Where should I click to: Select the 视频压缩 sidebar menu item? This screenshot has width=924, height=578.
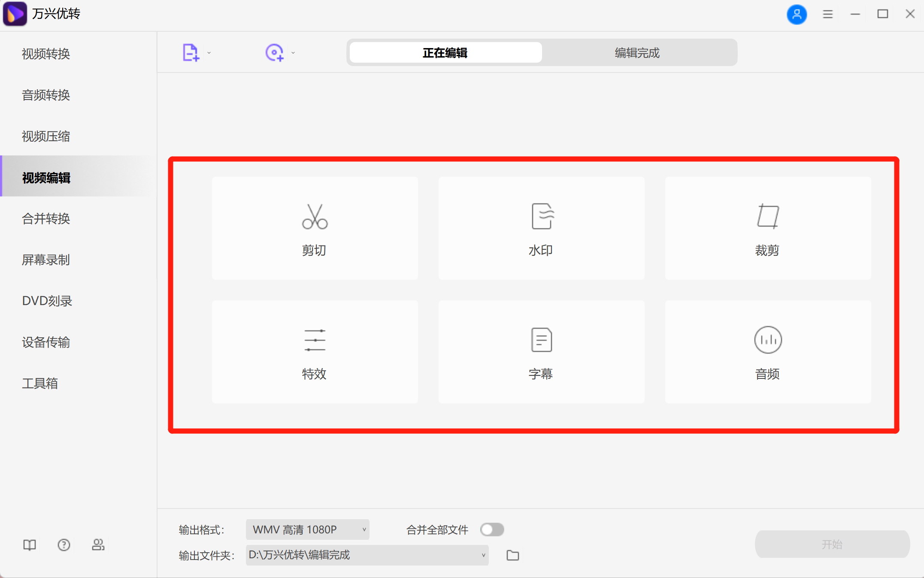click(x=47, y=136)
